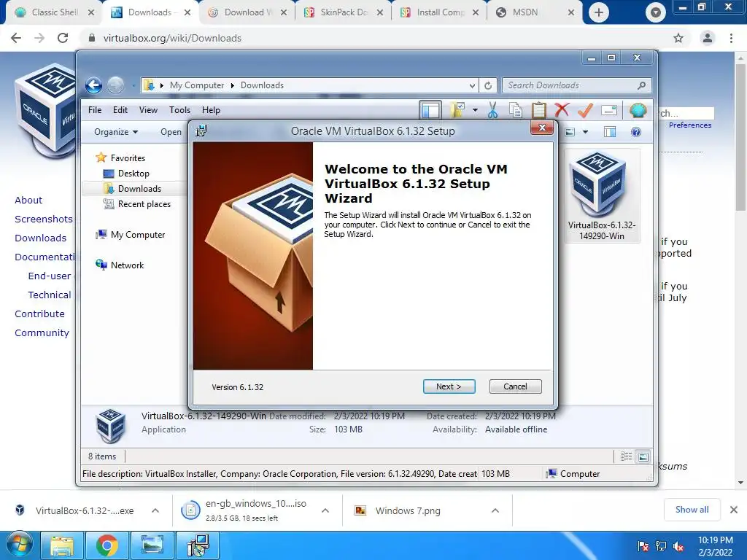Open the Screenshots link on VirtualBox page
Image resolution: width=747 pixels, height=560 pixels.
pos(44,219)
